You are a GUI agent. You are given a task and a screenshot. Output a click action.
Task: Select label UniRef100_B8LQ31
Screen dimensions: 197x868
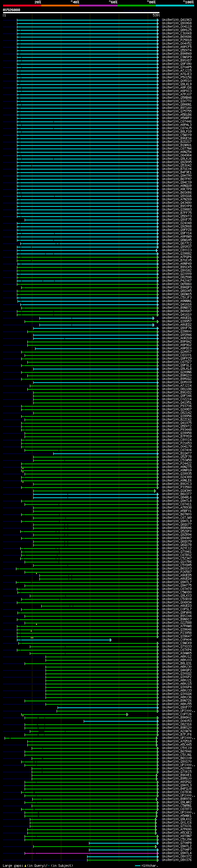pyautogui.click(x=177, y=663)
